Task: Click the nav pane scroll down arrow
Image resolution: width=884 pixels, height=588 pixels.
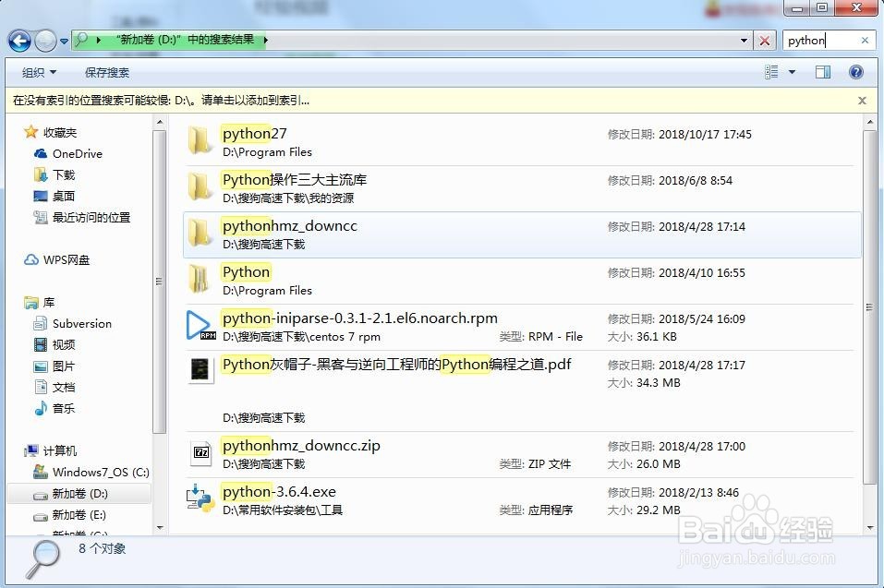Action: point(160,528)
